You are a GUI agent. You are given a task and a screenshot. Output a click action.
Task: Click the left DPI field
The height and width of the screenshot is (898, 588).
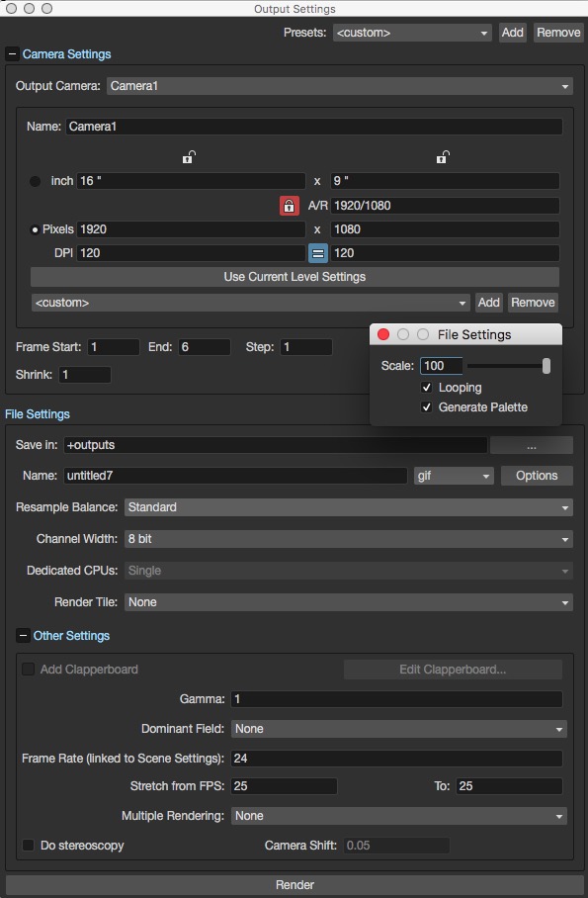pyautogui.click(x=191, y=253)
